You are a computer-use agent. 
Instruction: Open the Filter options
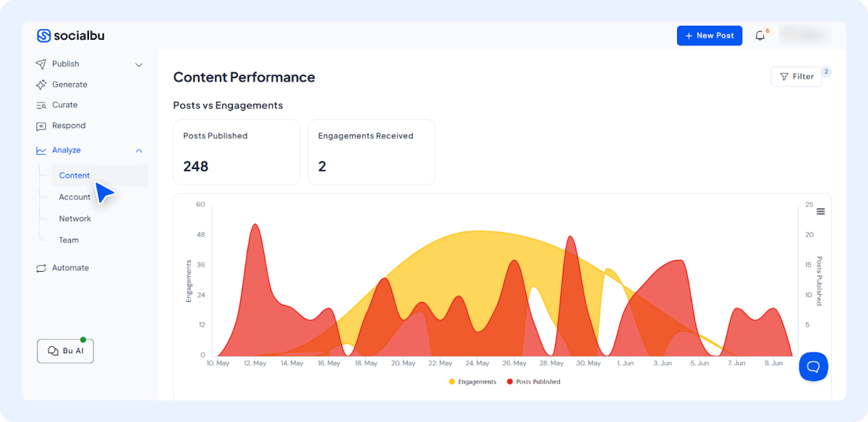796,77
